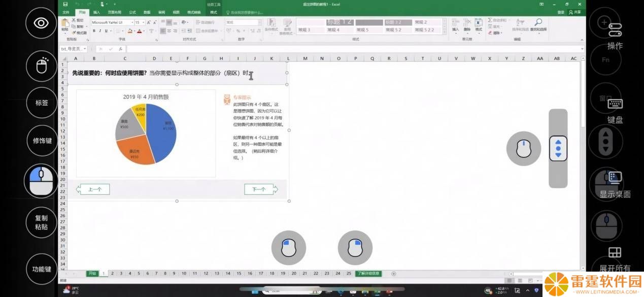The height and width of the screenshot is (297, 644).
Task: Click the Cut (剪切) scissors icon
Action: pyautogui.click(x=74, y=20)
